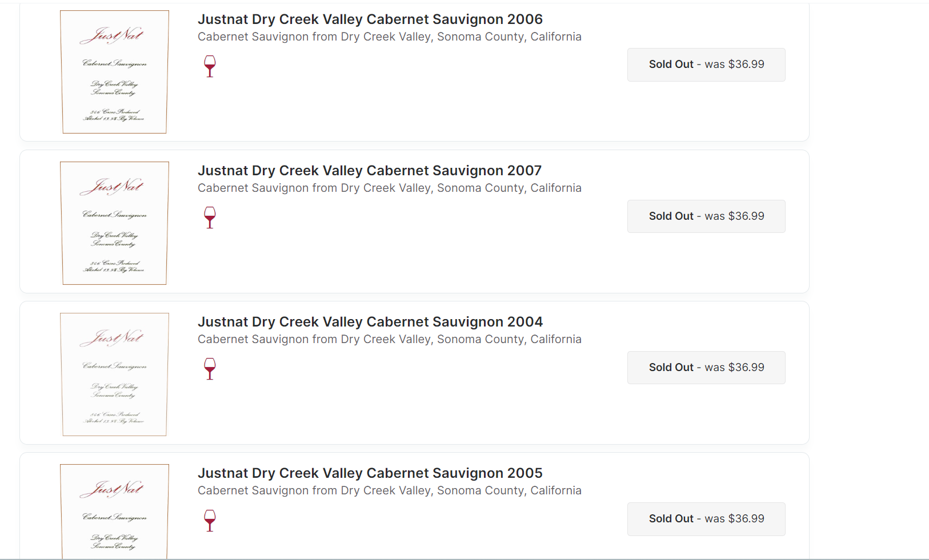This screenshot has height=560, width=929.
Task: Click the 2005 wine region description text
Action: [390, 490]
